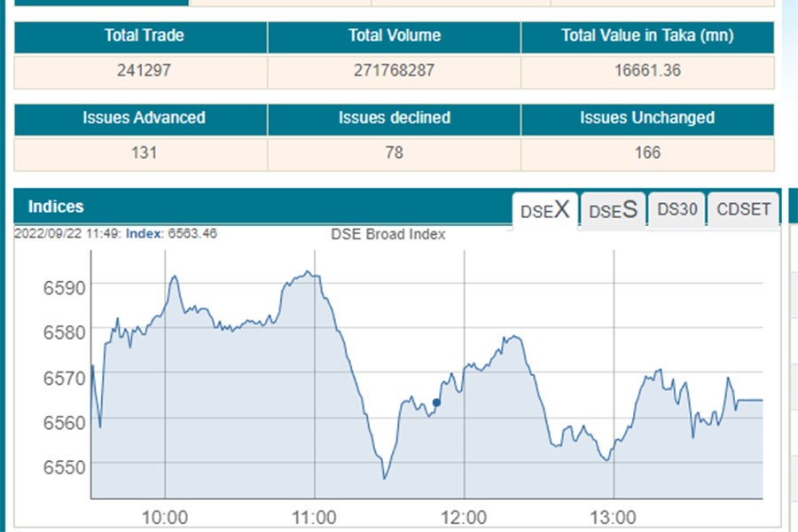Show the CDSET index tab
Screen dimensions: 798x532
pyautogui.click(x=744, y=210)
